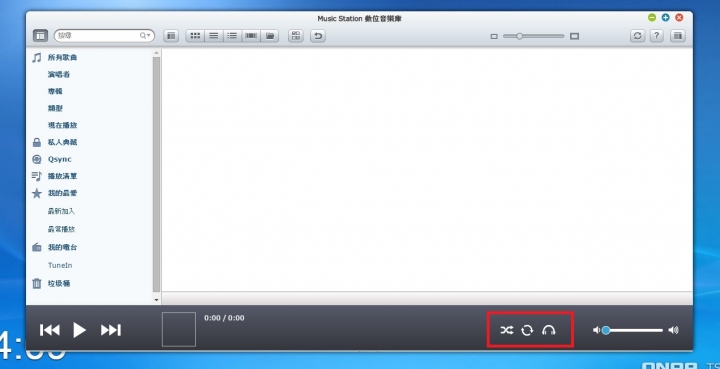Click the playlist note icon
Viewport: 720px width, 369px height.
37,176
